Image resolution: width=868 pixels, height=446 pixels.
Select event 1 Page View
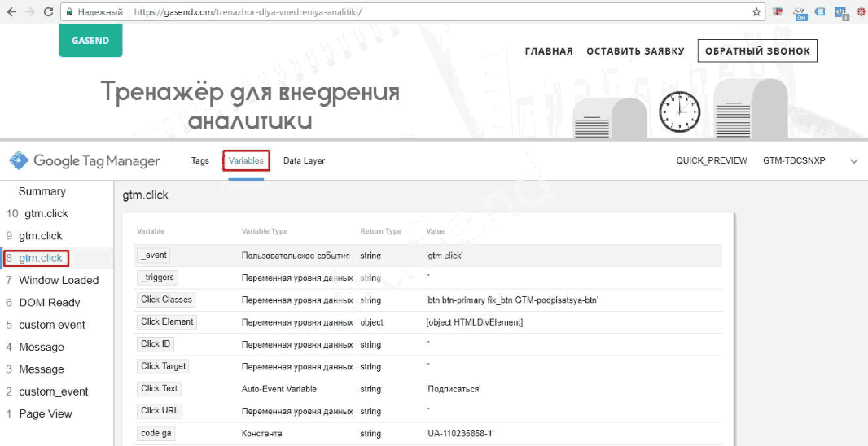coord(39,414)
